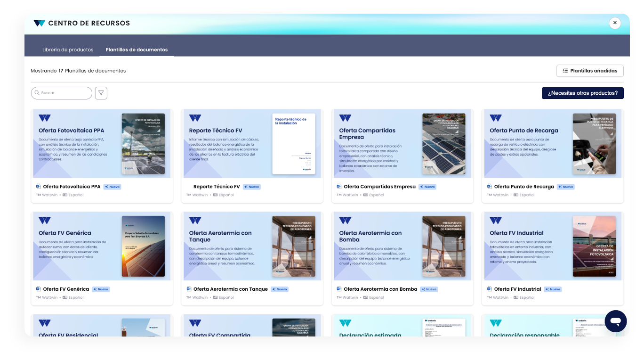Image resolution: width=644 pixels, height=361 pixels.
Task: Click the Wattwin logo in header
Action: coord(40,23)
